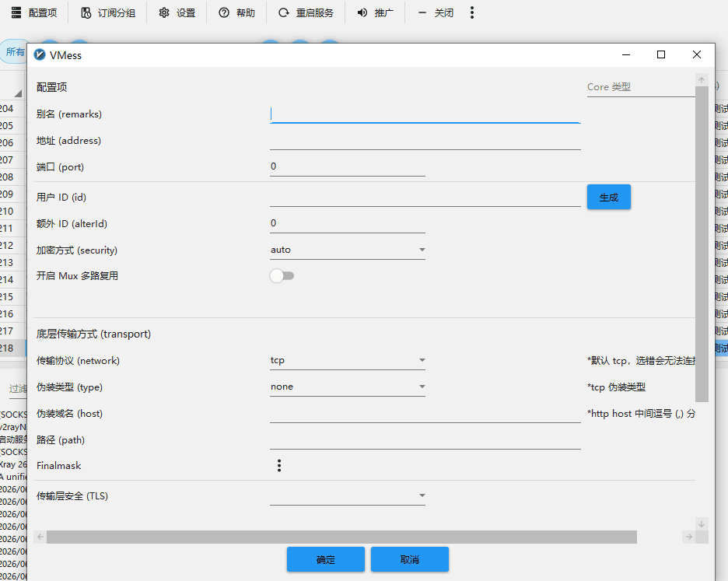Cancel the dialog with 取消

409,559
